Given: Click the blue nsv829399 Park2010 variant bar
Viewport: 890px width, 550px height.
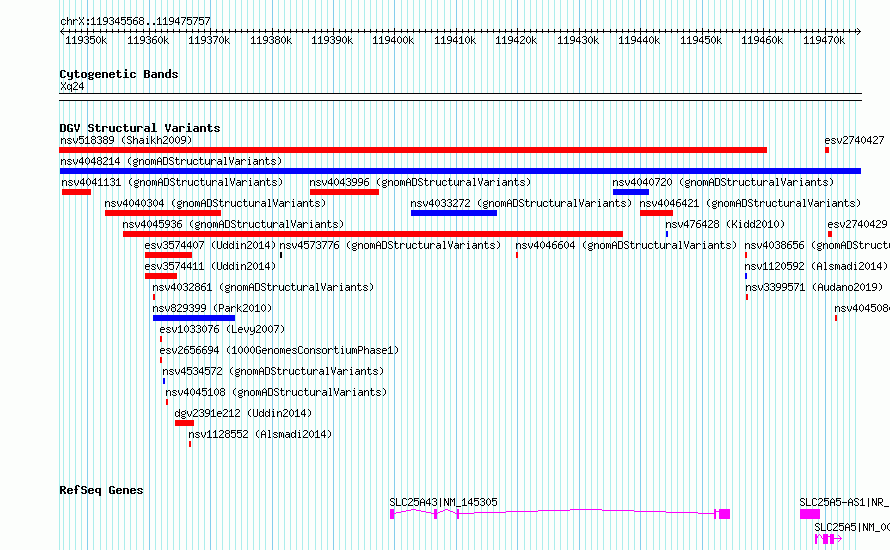Looking at the screenshot, I should coord(194,318).
